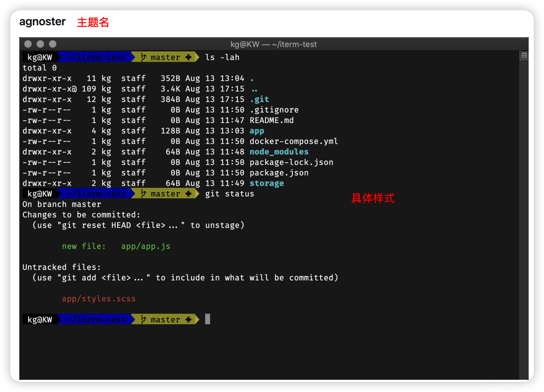Click the 'On branch master' line
This screenshot has width=544, height=392.
tap(62, 204)
